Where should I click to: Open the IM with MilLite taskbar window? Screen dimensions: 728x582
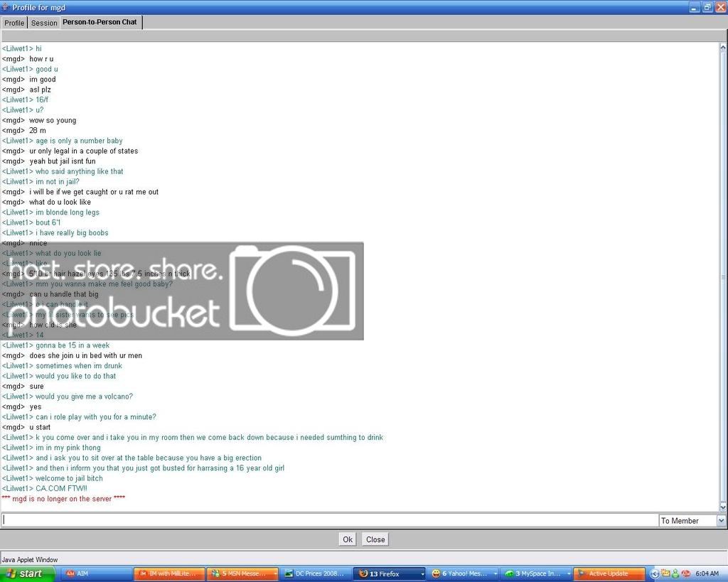click(x=169, y=573)
